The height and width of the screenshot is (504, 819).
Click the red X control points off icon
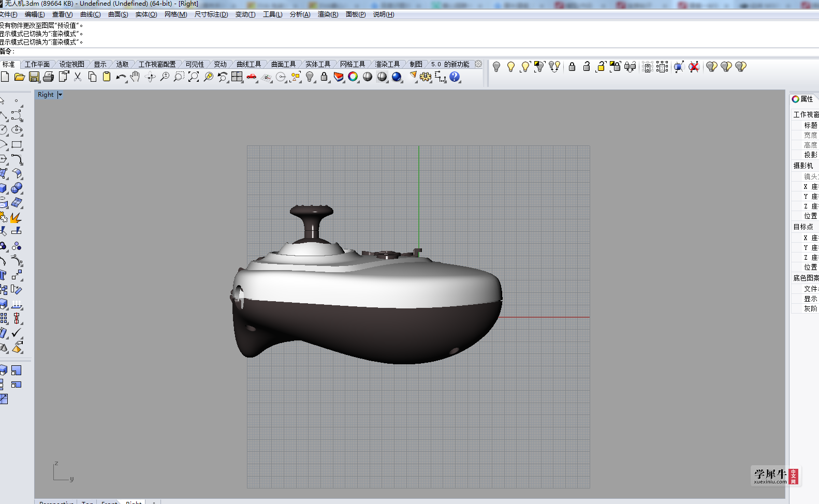tap(694, 67)
